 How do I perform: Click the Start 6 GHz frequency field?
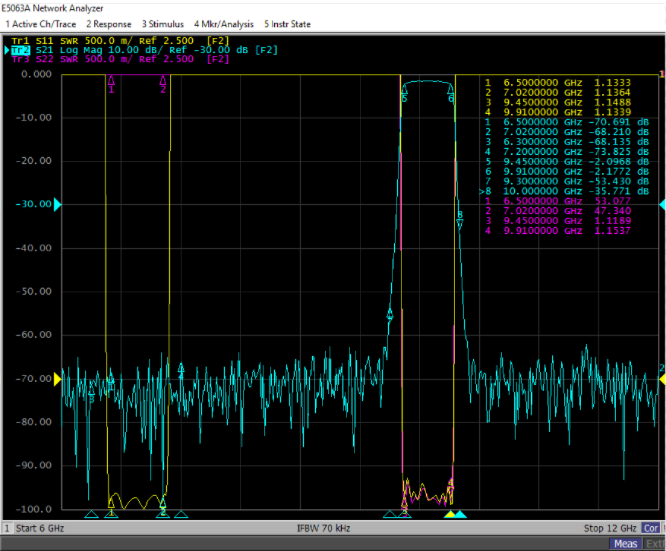(x=42, y=527)
